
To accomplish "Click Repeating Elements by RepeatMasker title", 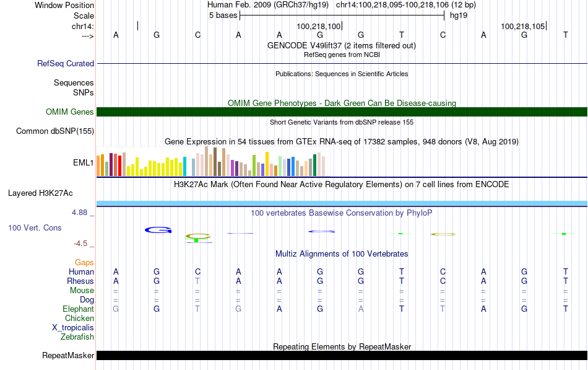I will (x=342, y=346).
